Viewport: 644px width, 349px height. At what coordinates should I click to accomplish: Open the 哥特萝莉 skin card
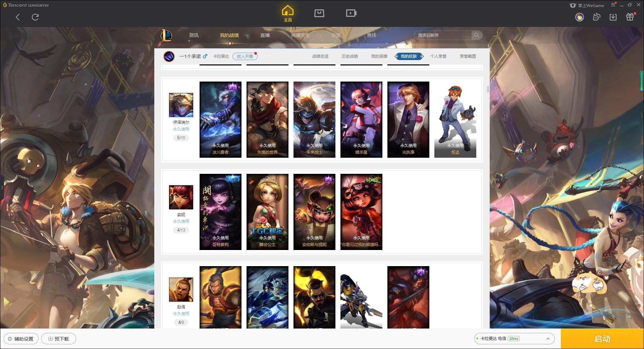[220, 212]
